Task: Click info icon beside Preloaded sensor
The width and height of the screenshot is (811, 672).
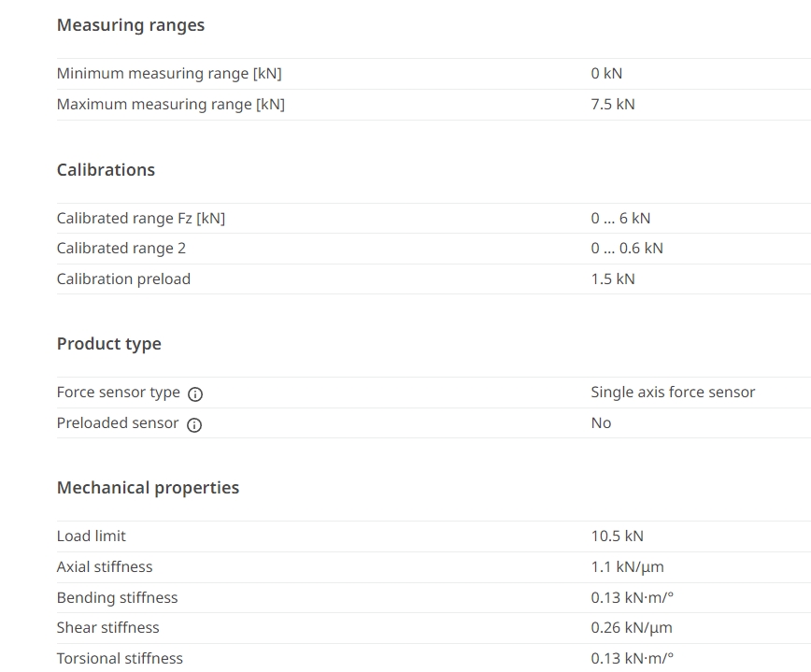Action: (x=194, y=424)
